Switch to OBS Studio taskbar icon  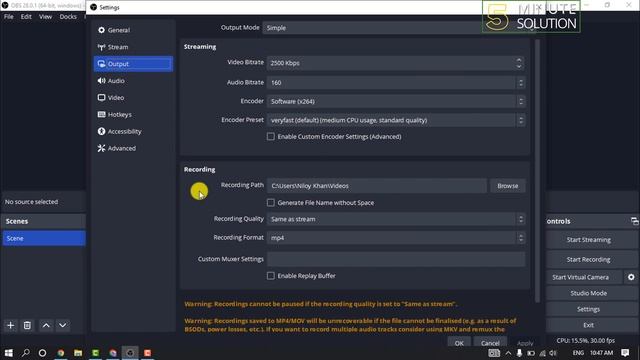[130, 353]
